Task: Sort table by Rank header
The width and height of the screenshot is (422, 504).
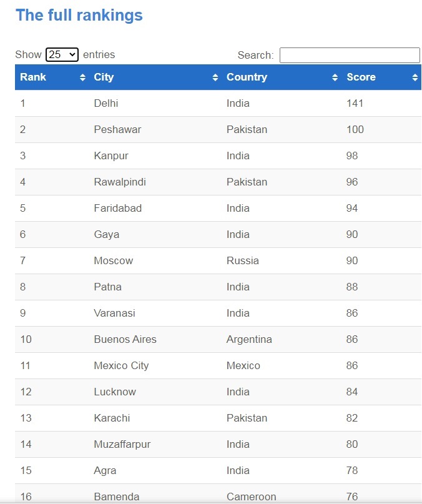Action: (x=33, y=77)
